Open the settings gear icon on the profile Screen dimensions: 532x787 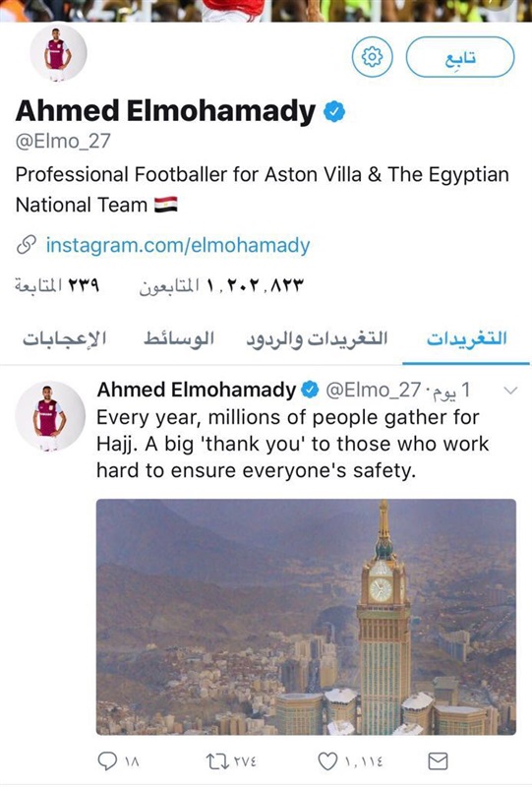pos(372,57)
